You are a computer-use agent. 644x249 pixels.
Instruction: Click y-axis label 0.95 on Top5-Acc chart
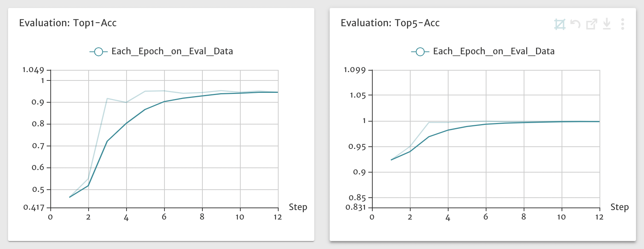357,147
